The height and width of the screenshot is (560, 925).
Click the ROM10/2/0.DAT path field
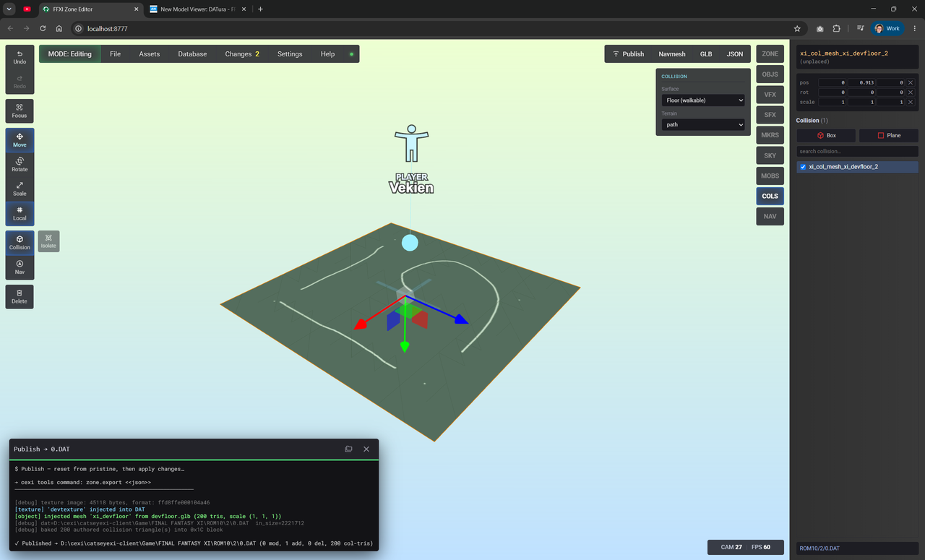[x=857, y=548]
